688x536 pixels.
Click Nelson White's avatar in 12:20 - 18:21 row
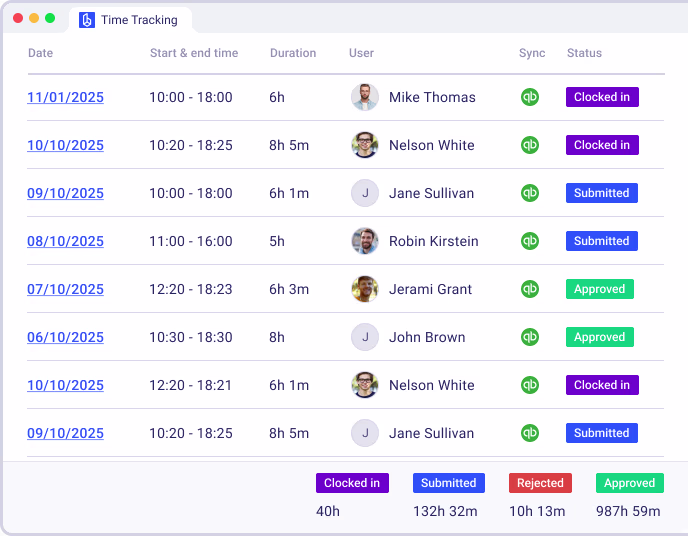[x=365, y=385]
